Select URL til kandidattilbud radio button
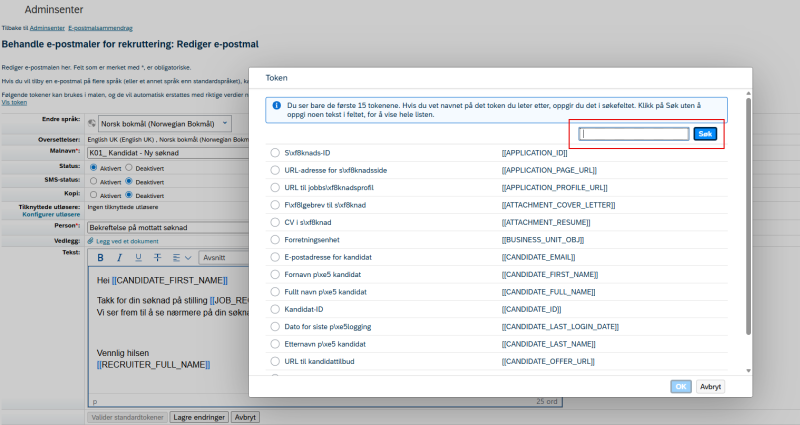800x425 pixels. pyautogui.click(x=275, y=361)
